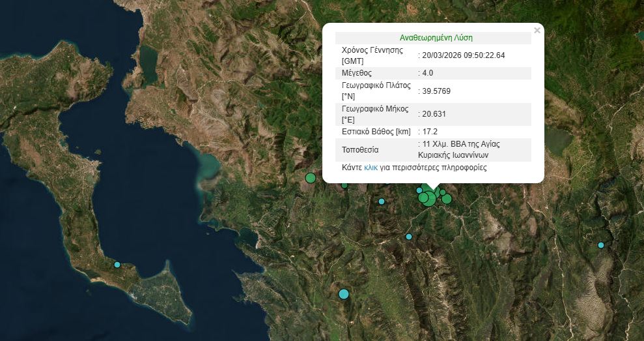Click the location text mentioning Αγίας Κυριακής Ιωαννίνων
The image size is (644, 341).
[459, 150]
